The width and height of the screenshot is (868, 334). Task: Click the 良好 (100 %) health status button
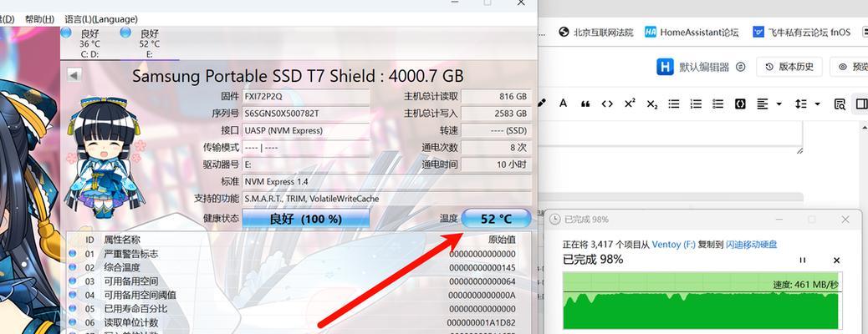coord(305,219)
